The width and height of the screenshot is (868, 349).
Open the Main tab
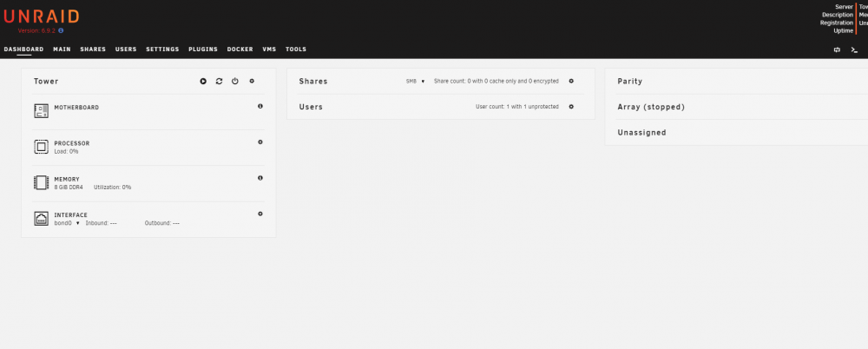click(62, 49)
